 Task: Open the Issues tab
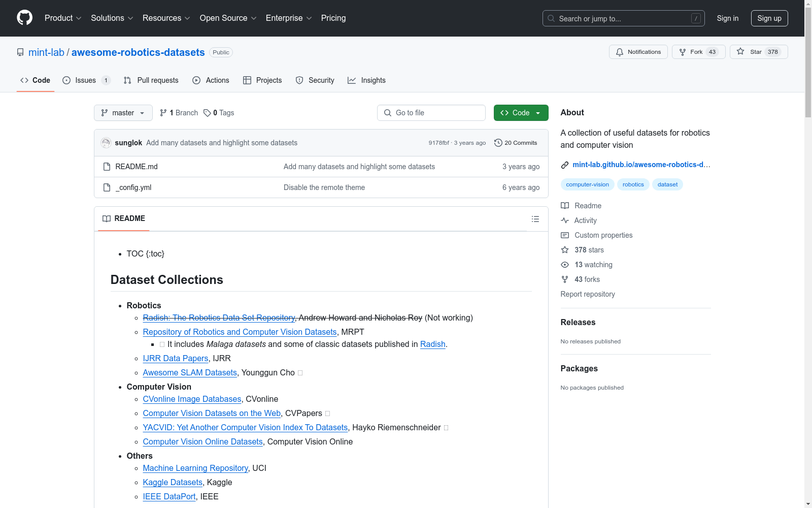pos(86,80)
